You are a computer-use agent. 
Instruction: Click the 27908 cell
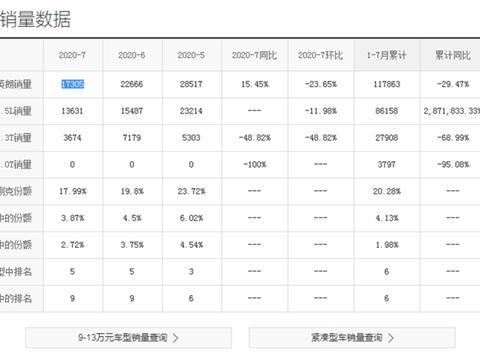(387, 138)
